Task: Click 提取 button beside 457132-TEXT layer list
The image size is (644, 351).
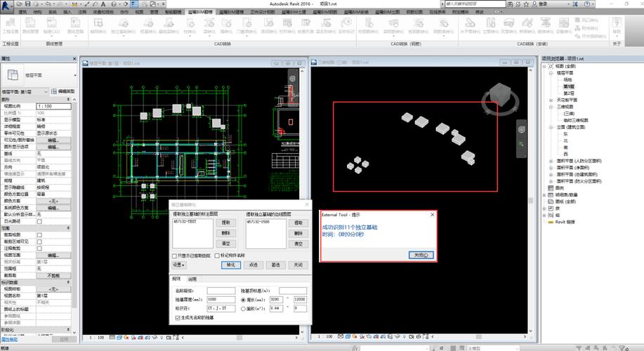Action: [226, 223]
